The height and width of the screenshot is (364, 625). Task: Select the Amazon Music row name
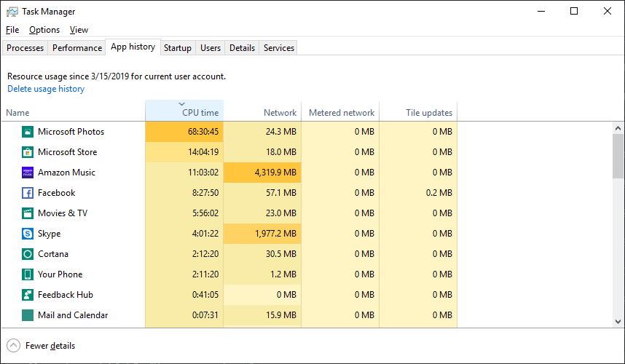(66, 173)
